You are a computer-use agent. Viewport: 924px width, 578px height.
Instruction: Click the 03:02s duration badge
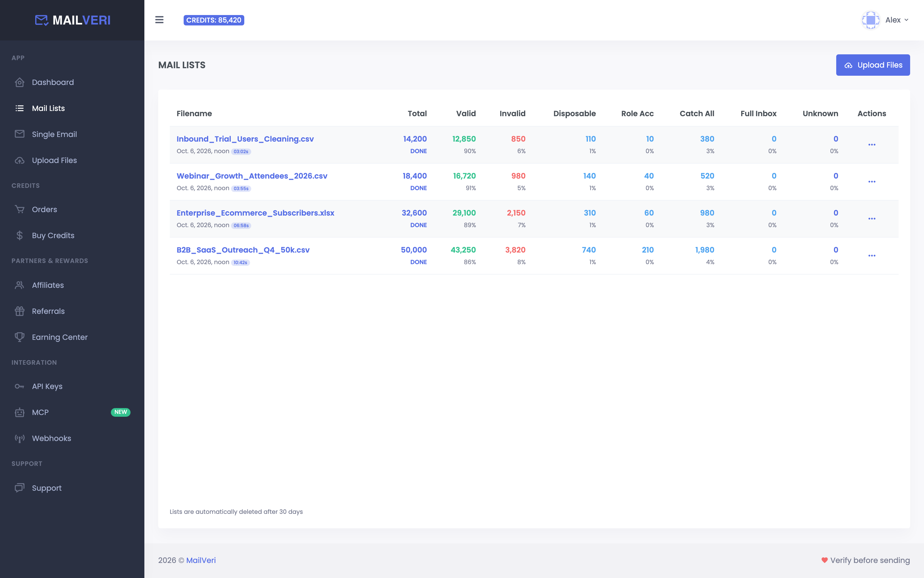241,152
